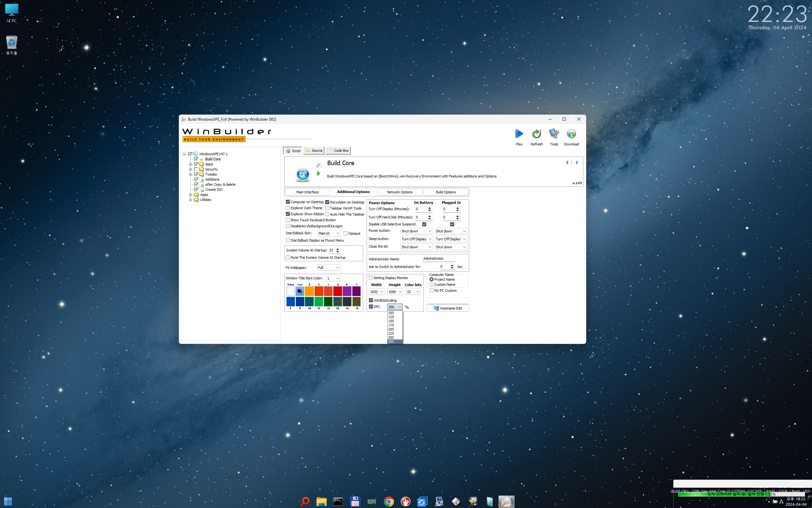Open the Source tab
Screen dimensions: 812x508
coord(314,150)
